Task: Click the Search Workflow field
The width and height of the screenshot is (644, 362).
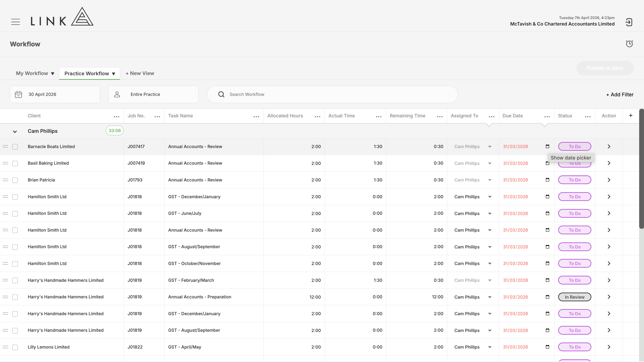Action: pyautogui.click(x=333, y=95)
